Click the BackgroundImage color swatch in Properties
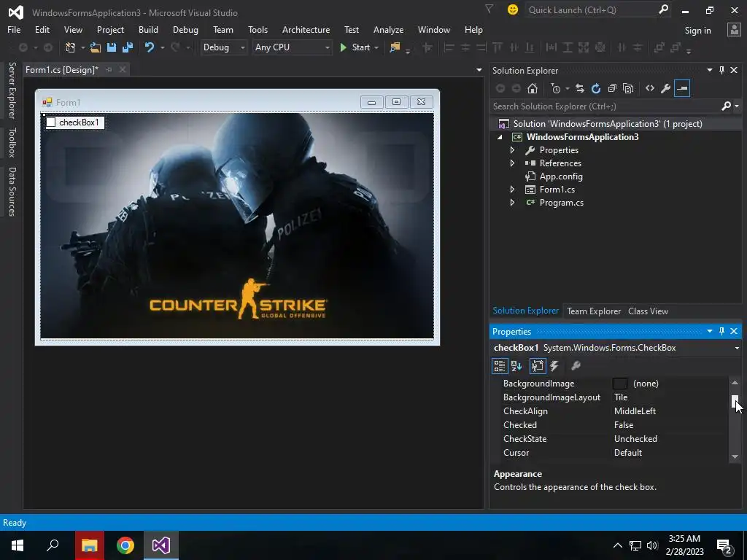 pos(620,384)
